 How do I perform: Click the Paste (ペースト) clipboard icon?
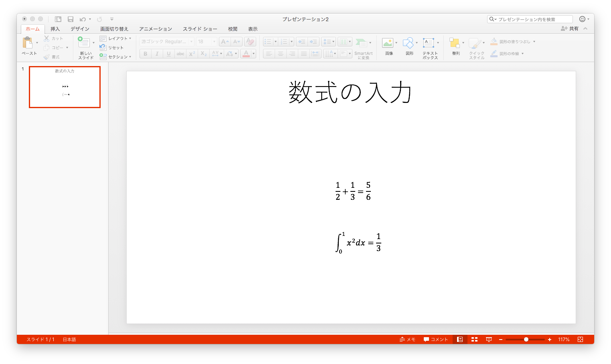pyautogui.click(x=28, y=42)
